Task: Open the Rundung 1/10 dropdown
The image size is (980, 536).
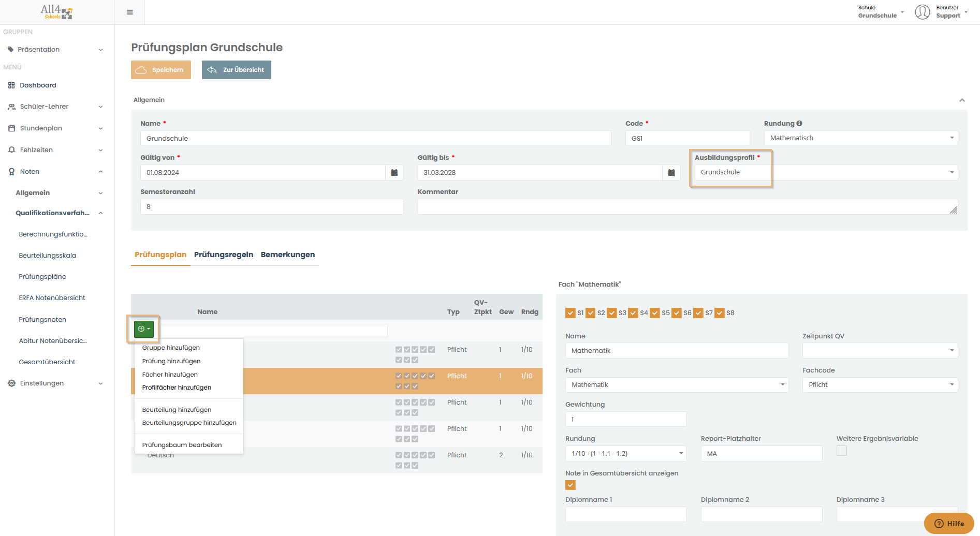Action: 626,454
